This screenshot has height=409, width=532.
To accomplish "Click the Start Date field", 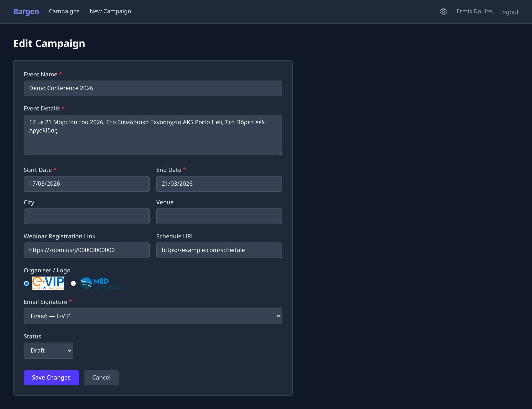I will (86, 184).
